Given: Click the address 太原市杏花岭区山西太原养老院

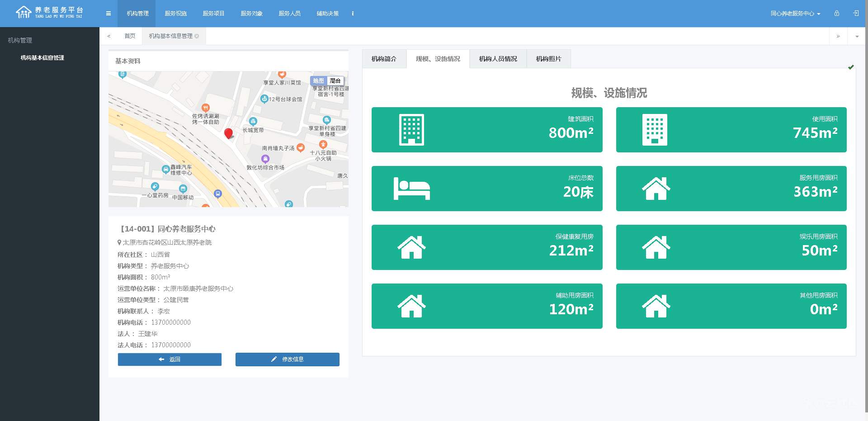Looking at the screenshot, I should tap(167, 242).
